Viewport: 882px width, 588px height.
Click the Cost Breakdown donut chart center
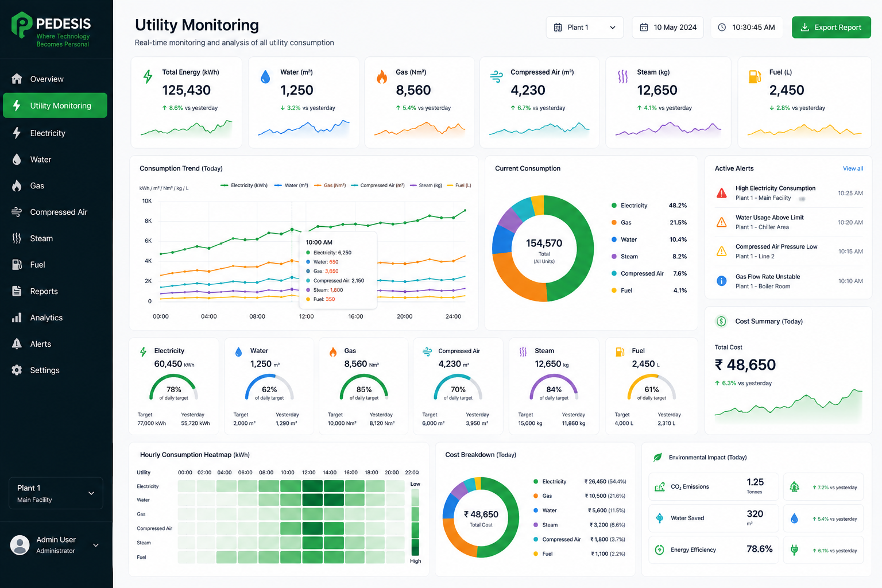click(481, 517)
